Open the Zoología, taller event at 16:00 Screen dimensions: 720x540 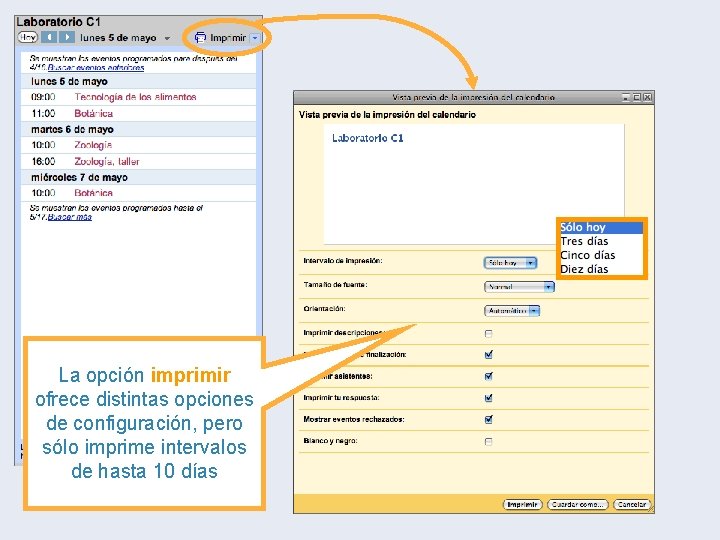107,162
